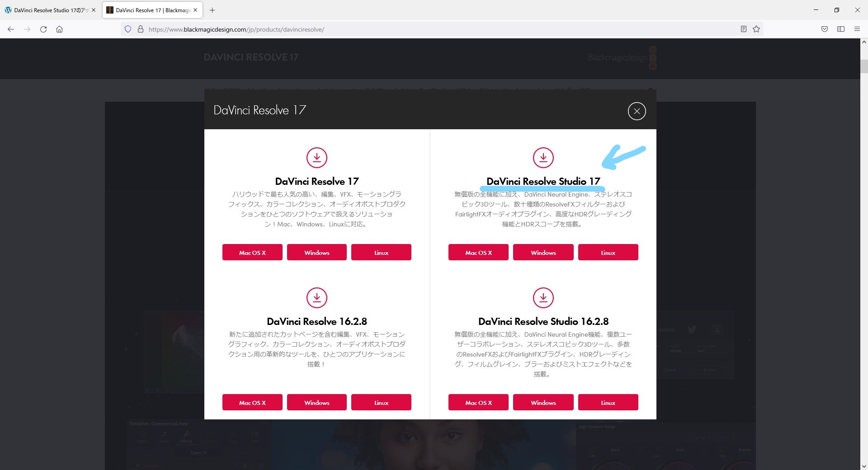Screen dimensions: 868x470
Task: Open Pocket save icon in toolbar
Action: click(825, 29)
